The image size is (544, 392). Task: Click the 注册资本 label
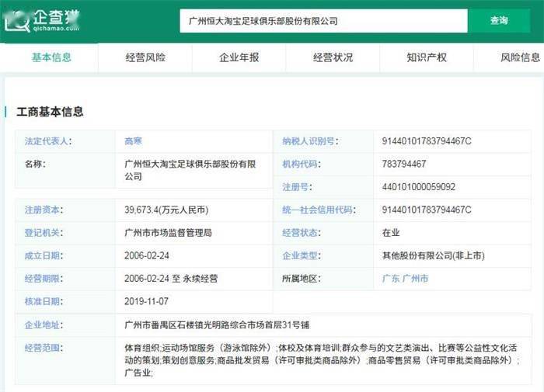[x=44, y=210]
